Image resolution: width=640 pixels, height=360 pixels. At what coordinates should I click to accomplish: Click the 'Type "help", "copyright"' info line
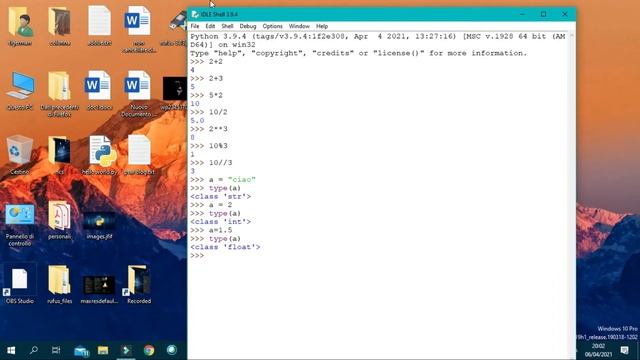(359, 53)
